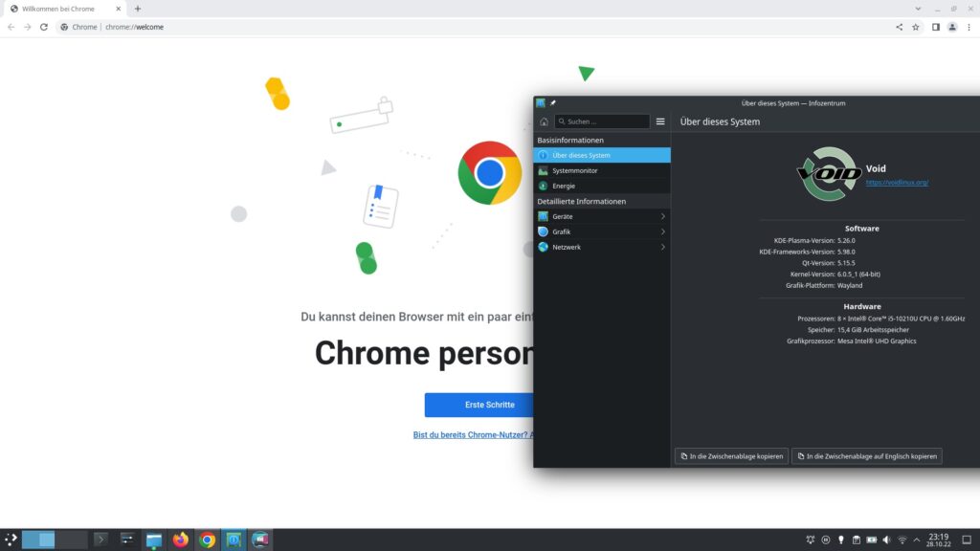Image resolution: width=980 pixels, height=551 pixels.
Task: Open the last pinned app on the taskbar
Action: pyautogui.click(x=260, y=540)
